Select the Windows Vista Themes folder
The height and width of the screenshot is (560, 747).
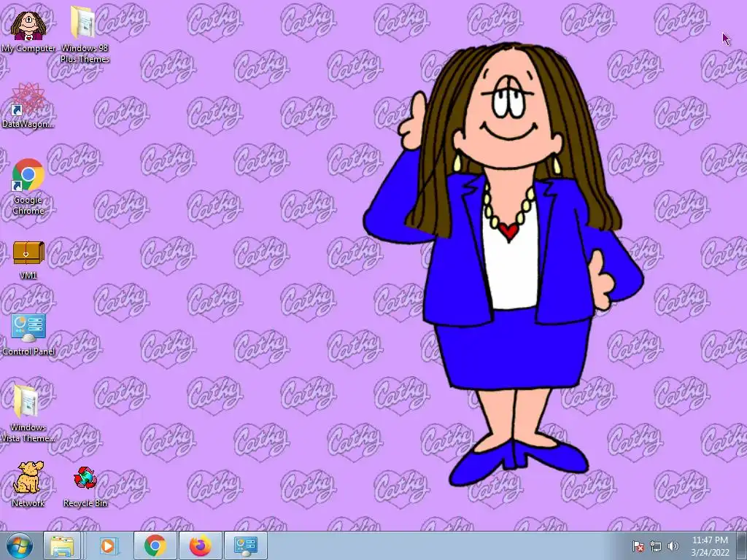[x=28, y=414]
